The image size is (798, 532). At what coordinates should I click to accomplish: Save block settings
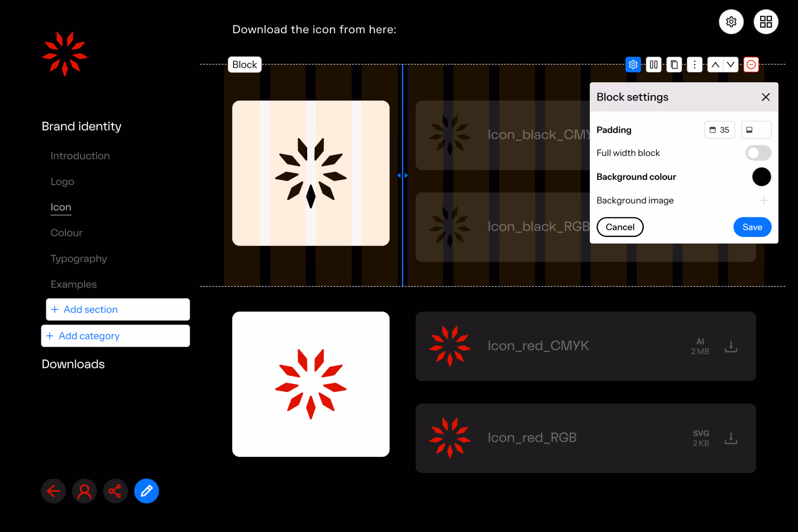(x=752, y=227)
